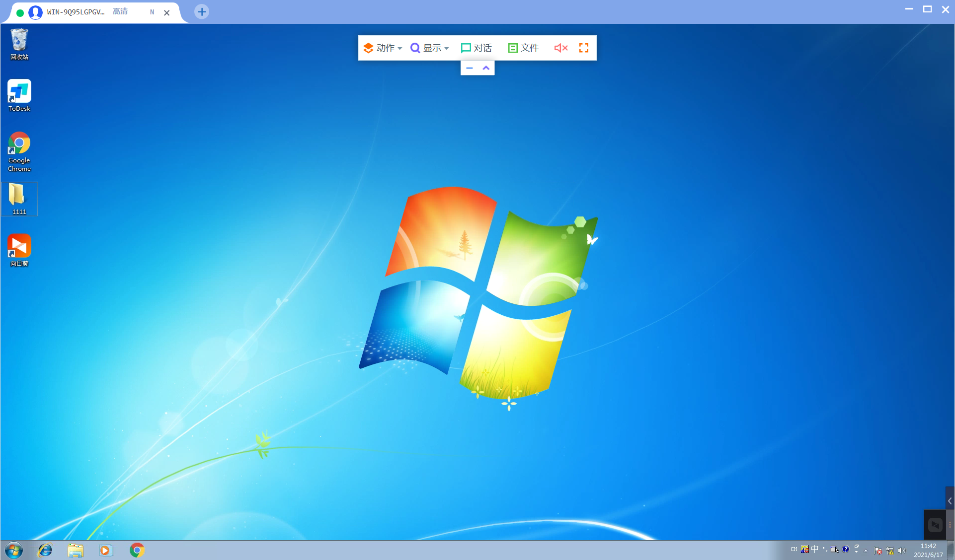Close the WIN-9Q95LGPGV session tab
The image size is (955, 560).
[167, 12]
